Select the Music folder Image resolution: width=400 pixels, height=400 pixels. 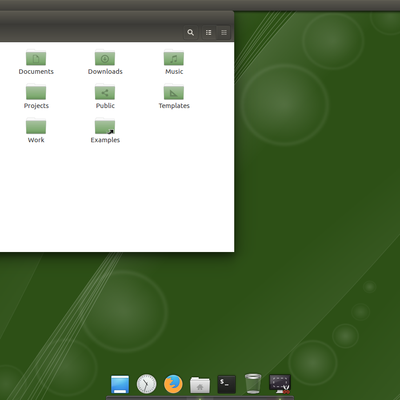(174, 62)
